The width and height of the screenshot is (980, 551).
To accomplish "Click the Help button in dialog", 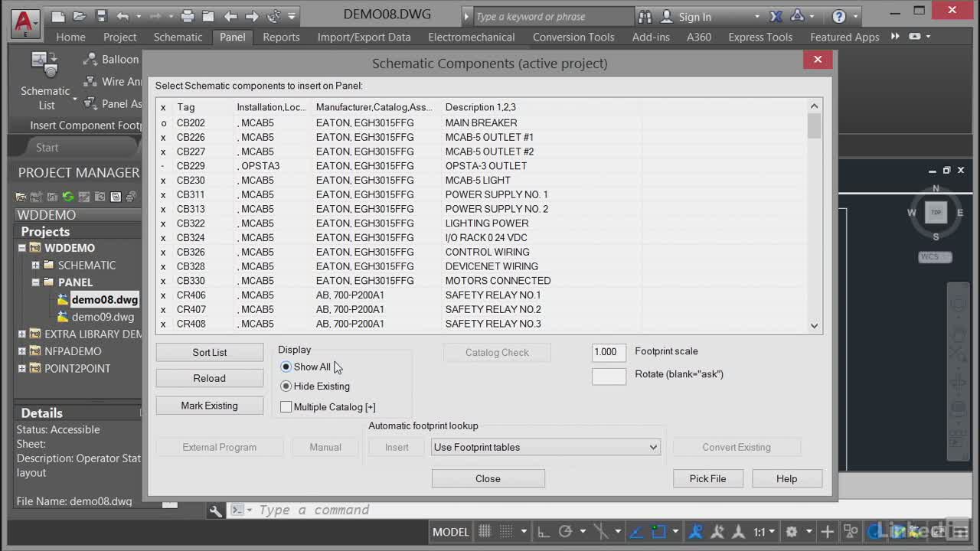I will pyautogui.click(x=786, y=478).
